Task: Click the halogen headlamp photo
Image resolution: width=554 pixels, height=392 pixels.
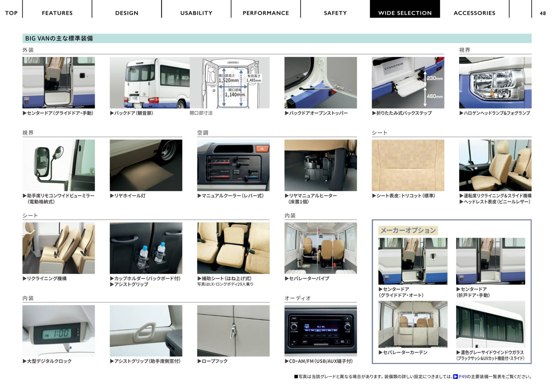Action: 495,83
